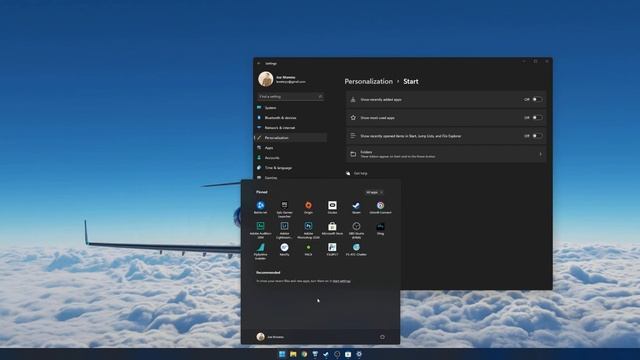Launch Steam from the pinned apps grid
Image resolution: width=640 pixels, height=360 pixels.
[356, 207]
